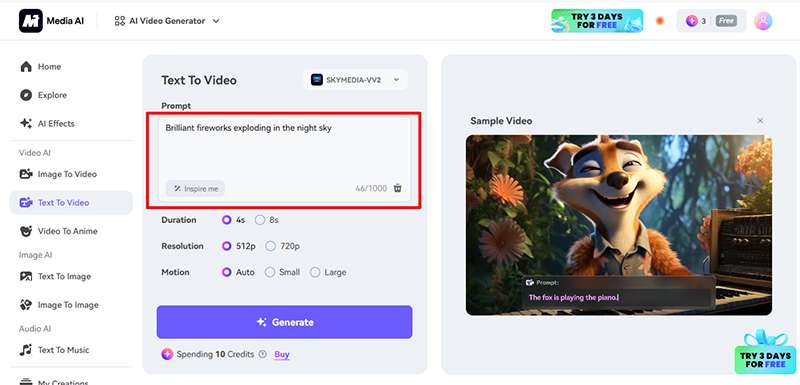Clear the prompt with the trash icon
This screenshot has height=385, width=800.
pyautogui.click(x=398, y=188)
